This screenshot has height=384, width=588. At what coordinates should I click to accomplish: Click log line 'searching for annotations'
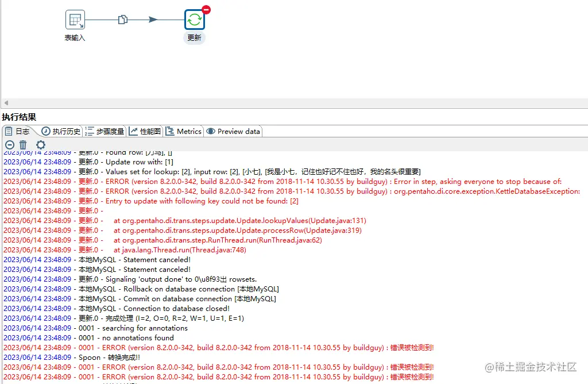coord(96,328)
